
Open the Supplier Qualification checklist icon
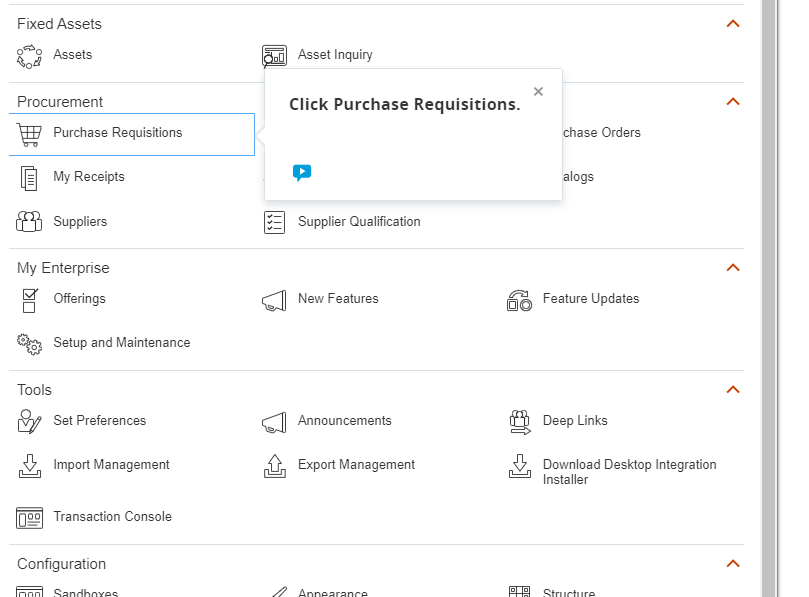pos(274,222)
